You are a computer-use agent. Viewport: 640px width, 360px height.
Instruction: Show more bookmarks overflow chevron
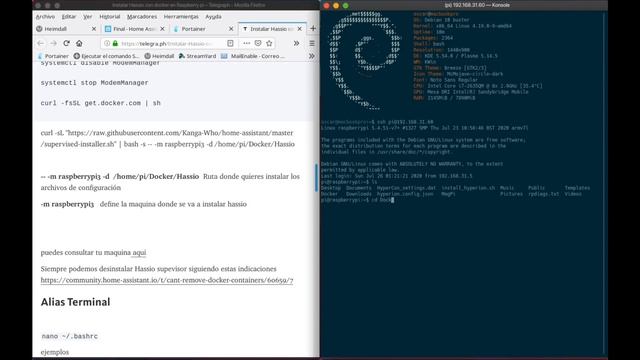(312, 56)
